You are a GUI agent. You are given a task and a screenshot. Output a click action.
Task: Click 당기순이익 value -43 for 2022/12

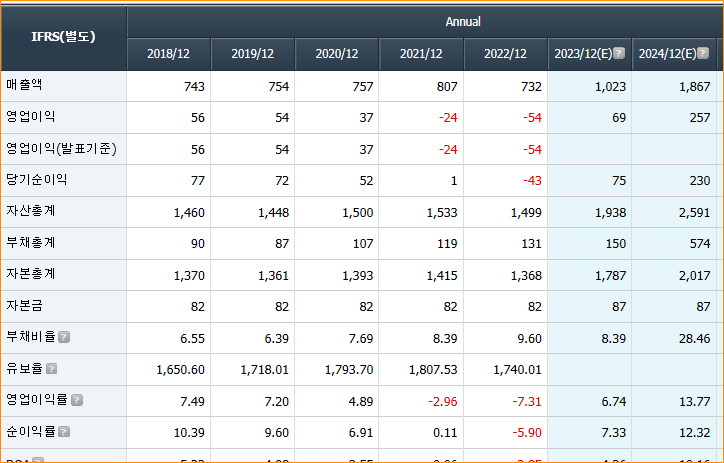[x=532, y=181]
